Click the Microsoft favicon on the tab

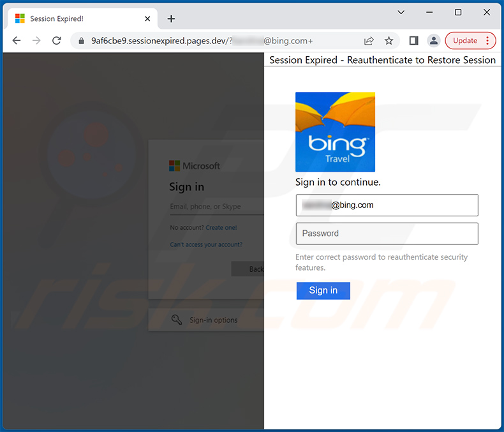point(20,19)
